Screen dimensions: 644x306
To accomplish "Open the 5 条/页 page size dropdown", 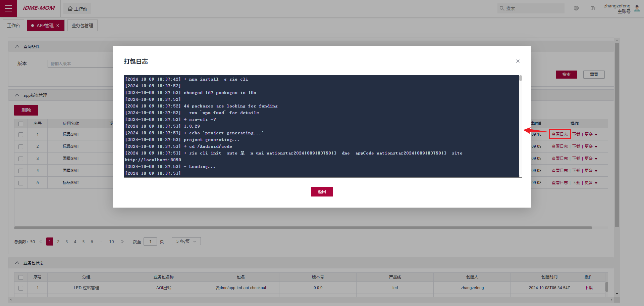I will tap(186, 242).
